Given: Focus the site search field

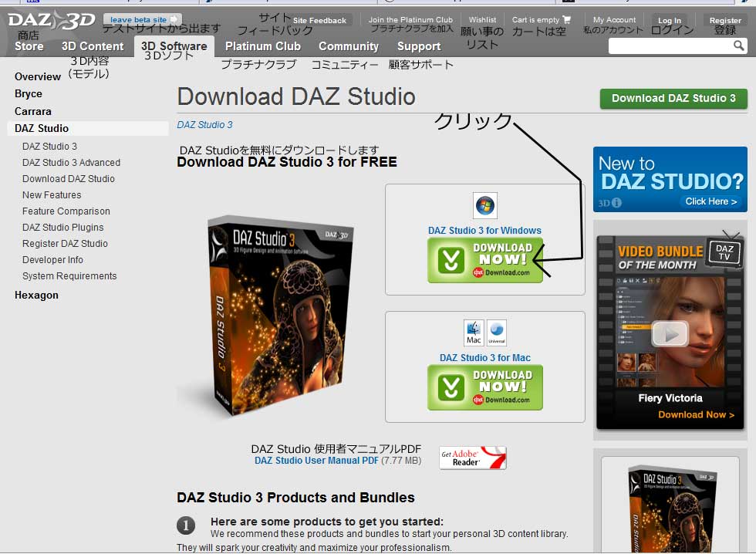Looking at the screenshot, I should 670,46.
